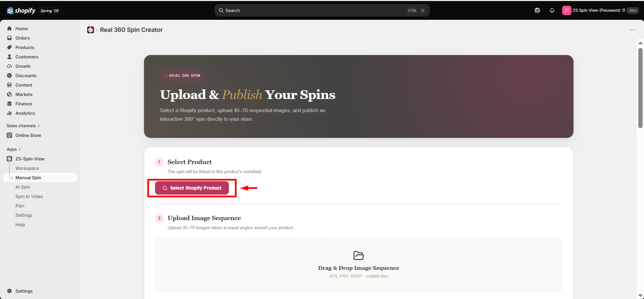Image resolution: width=644 pixels, height=299 pixels.
Task: Click the app icon in breadcrumb
Action: point(91,30)
